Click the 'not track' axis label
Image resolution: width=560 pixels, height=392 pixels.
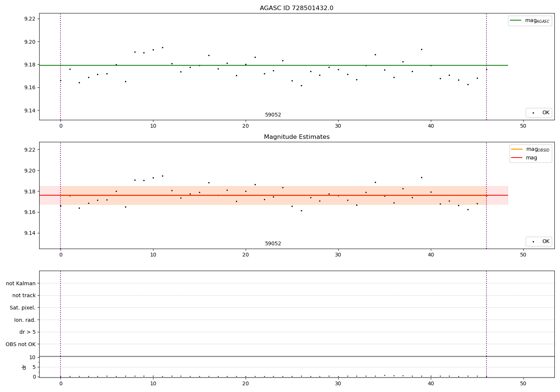(24, 295)
